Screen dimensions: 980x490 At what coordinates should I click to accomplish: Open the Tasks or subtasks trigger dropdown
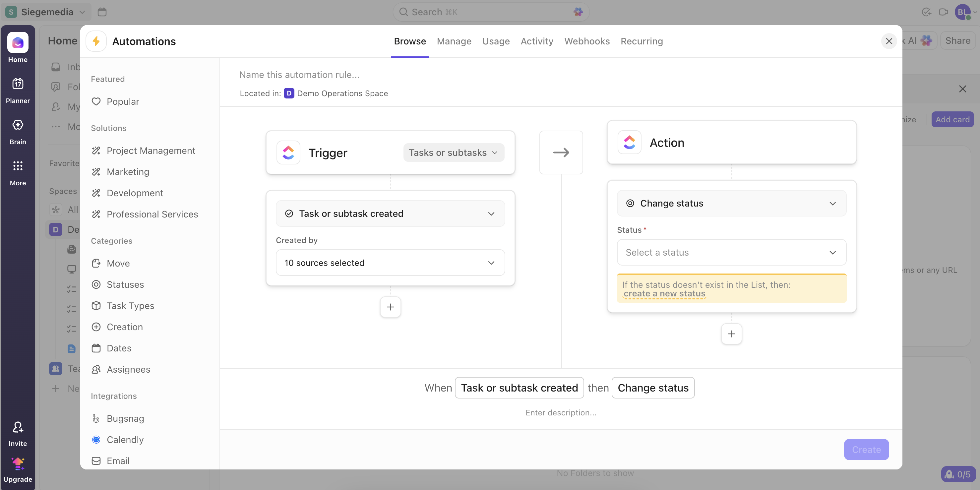pyautogui.click(x=453, y=152)
